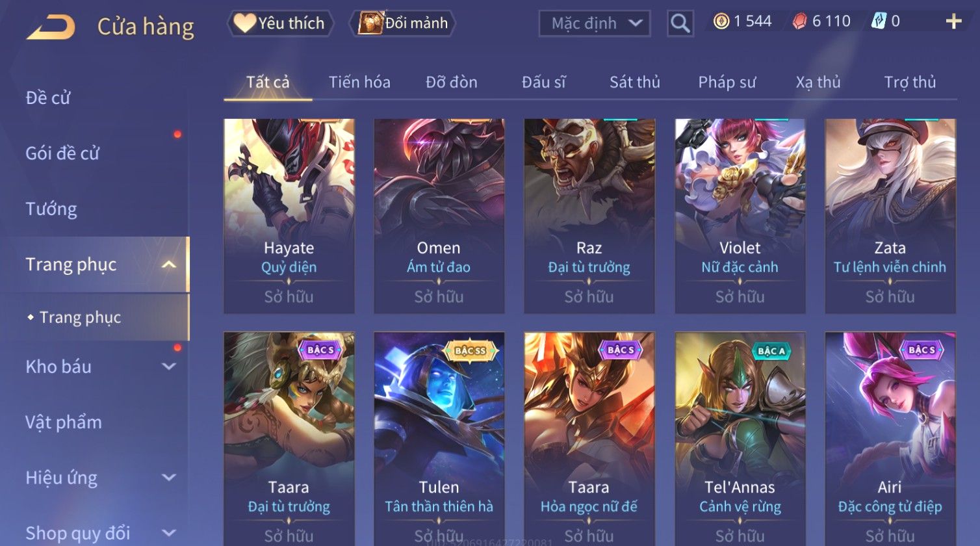
Task: Open Yêu thích favorites heart button
Action: coord(280,23)
